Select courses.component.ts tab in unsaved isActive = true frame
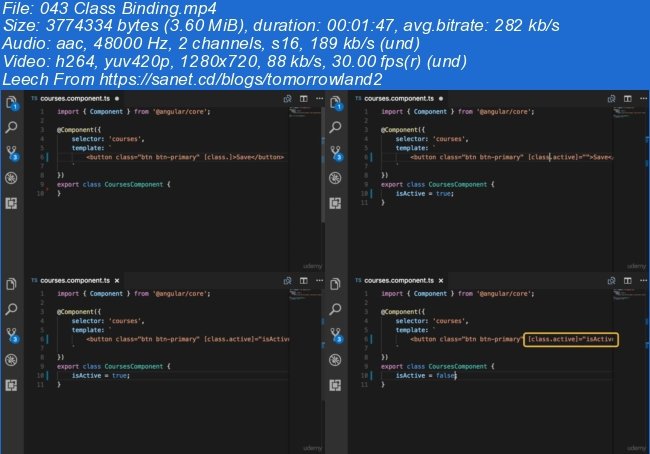Image resolution: width=650 pixels, height=454 pixels. pos(399,99)
